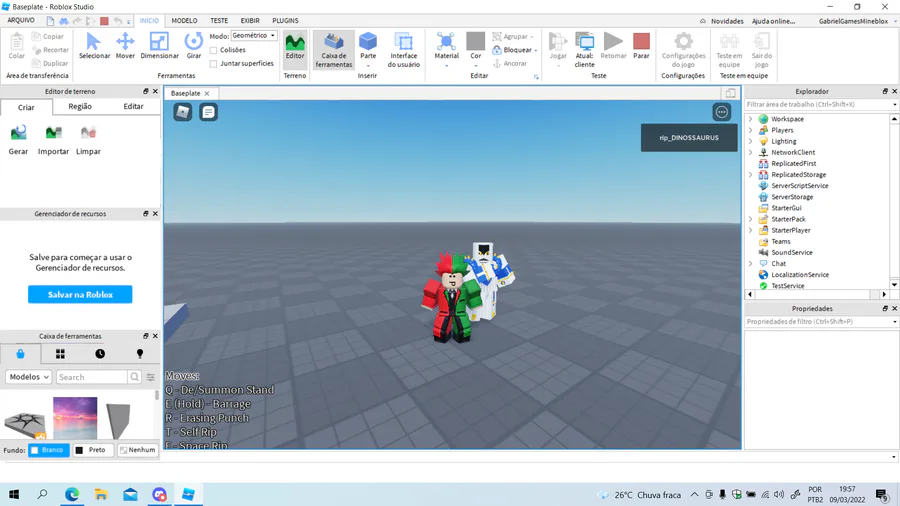Click the toolbox Search field
The width and height of the screenshot is (900, 506).
92,377
